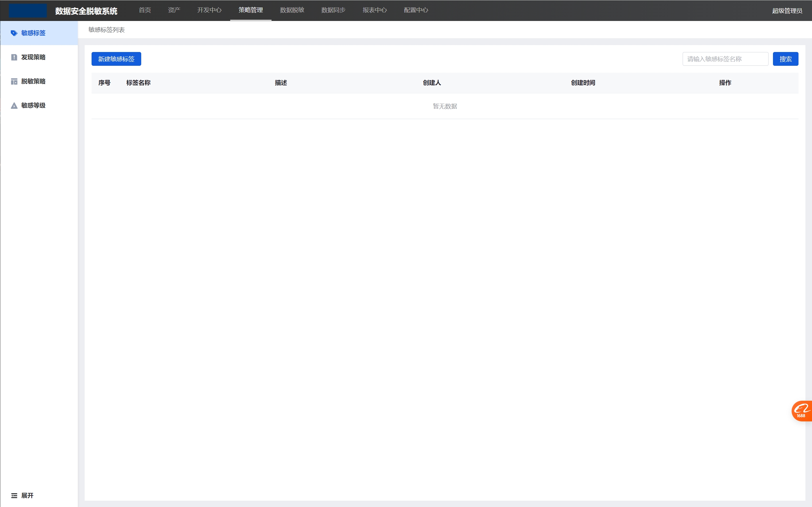Click 新建敏感标签 button
The height and width of the screenshot is (507, 812).
tap(116, 59)
